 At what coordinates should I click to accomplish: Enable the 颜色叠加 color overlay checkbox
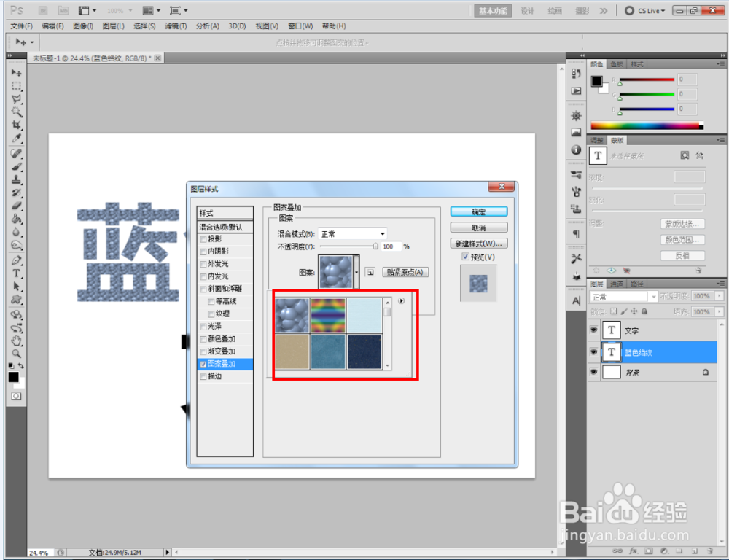203,339
